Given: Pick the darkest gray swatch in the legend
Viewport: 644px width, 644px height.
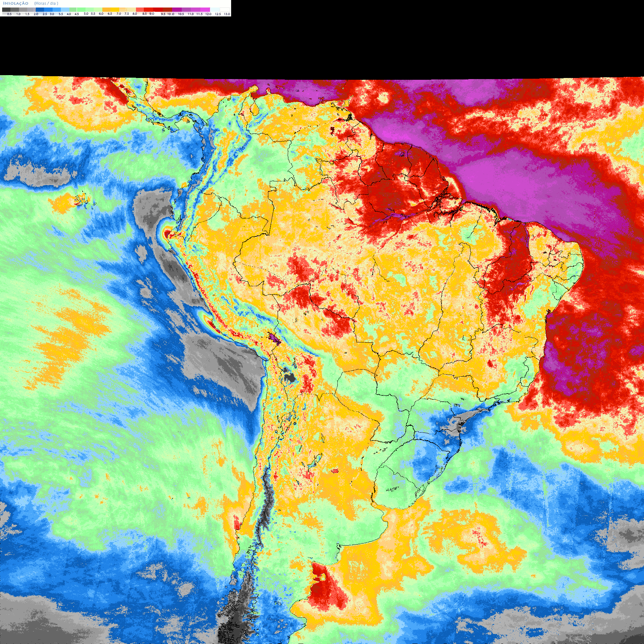Looking at the screenshot, I should (6, 10).
